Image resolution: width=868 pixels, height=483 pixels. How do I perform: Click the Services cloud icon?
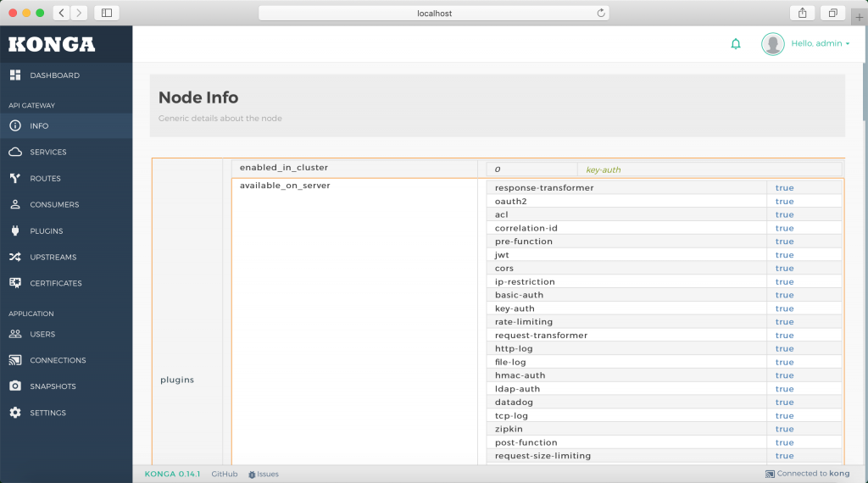(x=15, y=152)
